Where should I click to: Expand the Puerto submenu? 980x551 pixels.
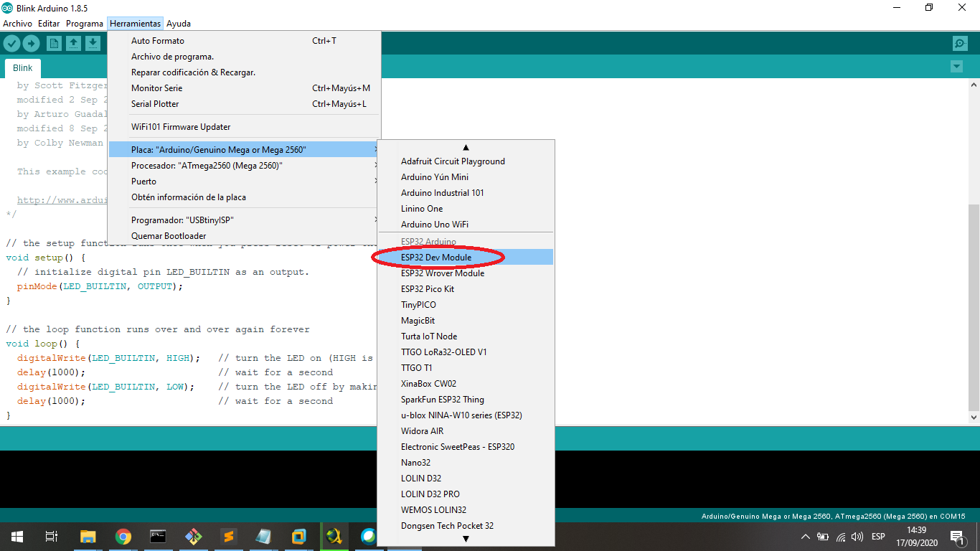tap(244, 182)
